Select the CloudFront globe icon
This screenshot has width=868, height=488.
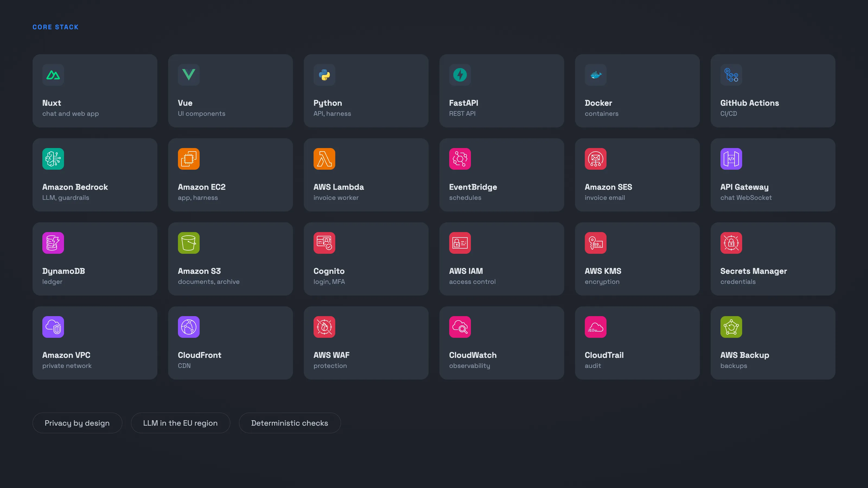coord(189,327)
